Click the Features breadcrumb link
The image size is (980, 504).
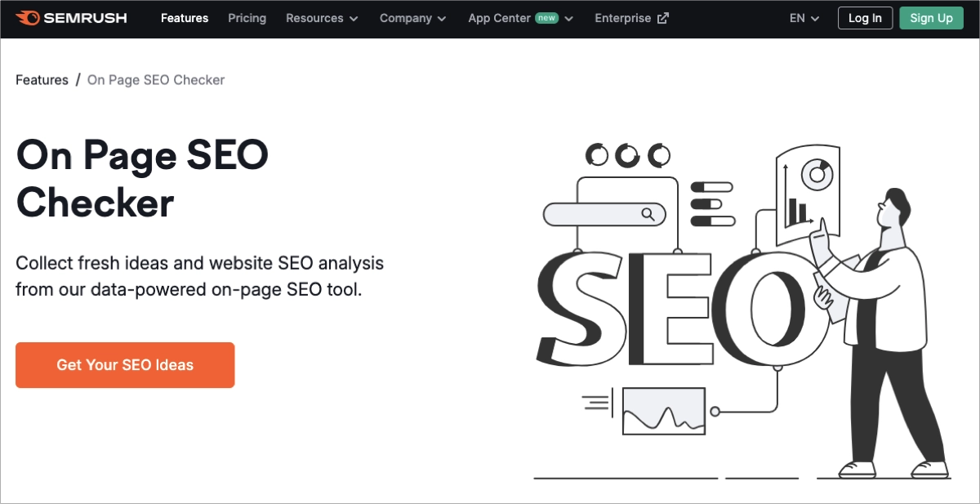click(42, 79)
